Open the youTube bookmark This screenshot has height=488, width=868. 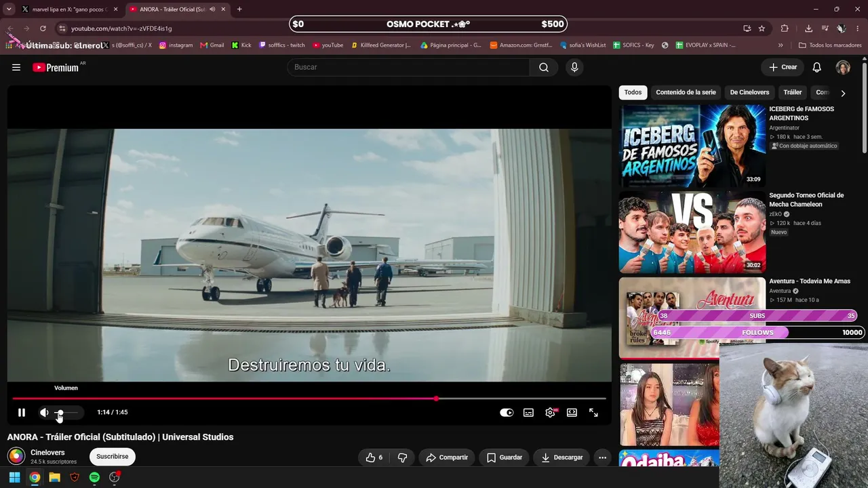click(x=328, y=45)
